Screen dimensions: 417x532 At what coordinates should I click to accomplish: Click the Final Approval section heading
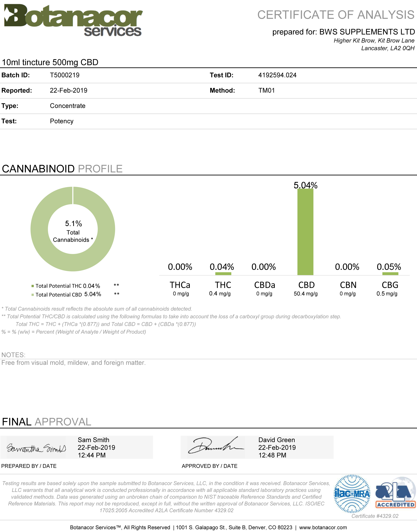[46, 422]
